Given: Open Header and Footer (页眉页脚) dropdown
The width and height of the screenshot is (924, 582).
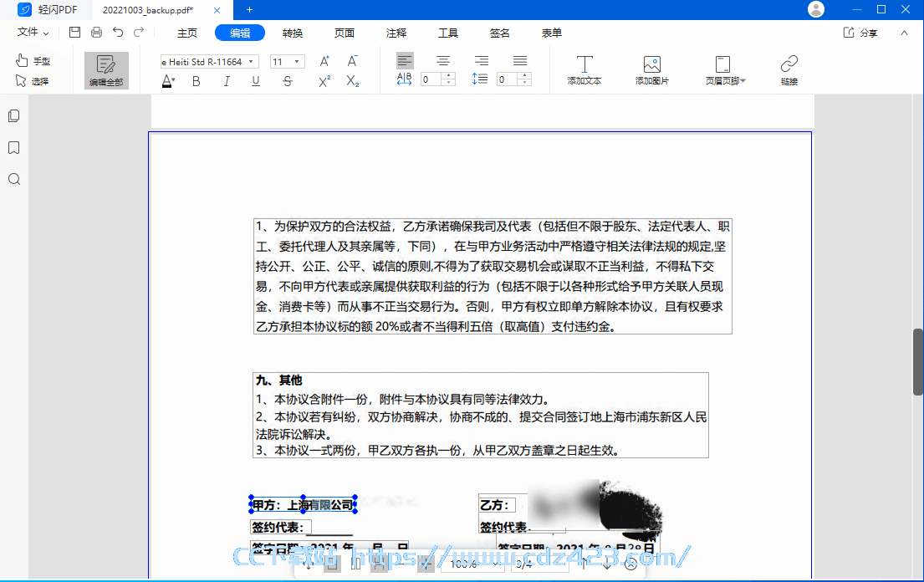Looking at the screenshot, I should coord(725,70).
